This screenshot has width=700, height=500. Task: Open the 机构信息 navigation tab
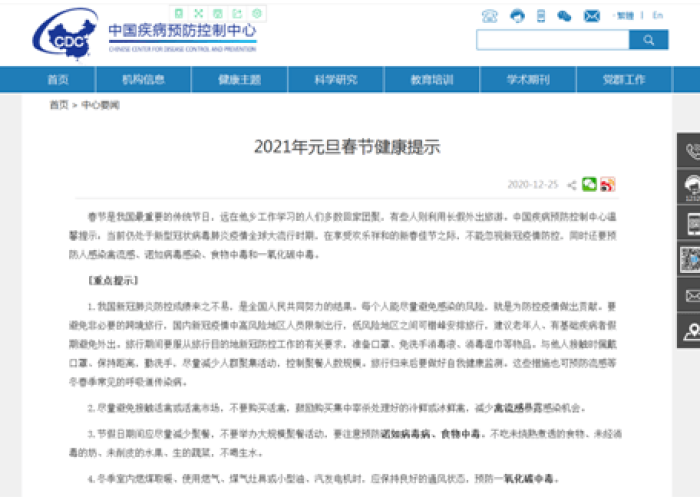[143, 80]
